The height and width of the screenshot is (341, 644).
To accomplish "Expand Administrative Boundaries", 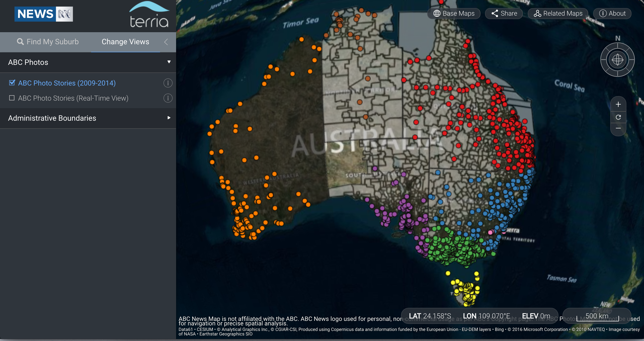I will click(169, 118).
